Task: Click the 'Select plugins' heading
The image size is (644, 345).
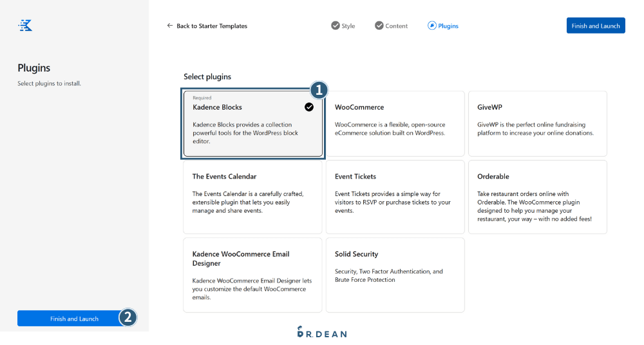Action: coord(207,77)
